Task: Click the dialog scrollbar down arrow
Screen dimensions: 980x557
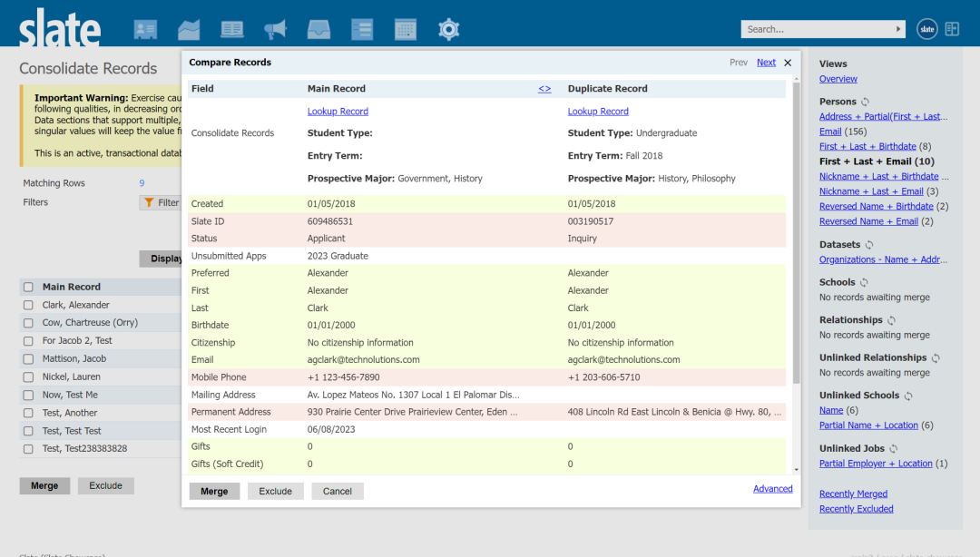Action: click(797, 470)
